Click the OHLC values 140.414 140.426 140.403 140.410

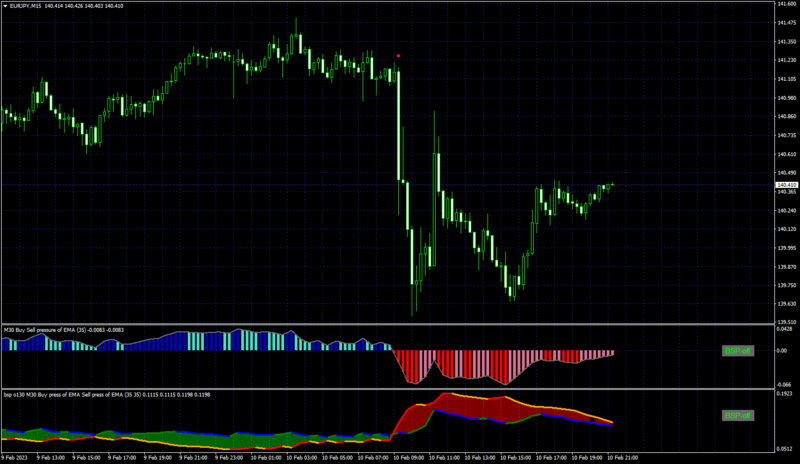[84, 6]
